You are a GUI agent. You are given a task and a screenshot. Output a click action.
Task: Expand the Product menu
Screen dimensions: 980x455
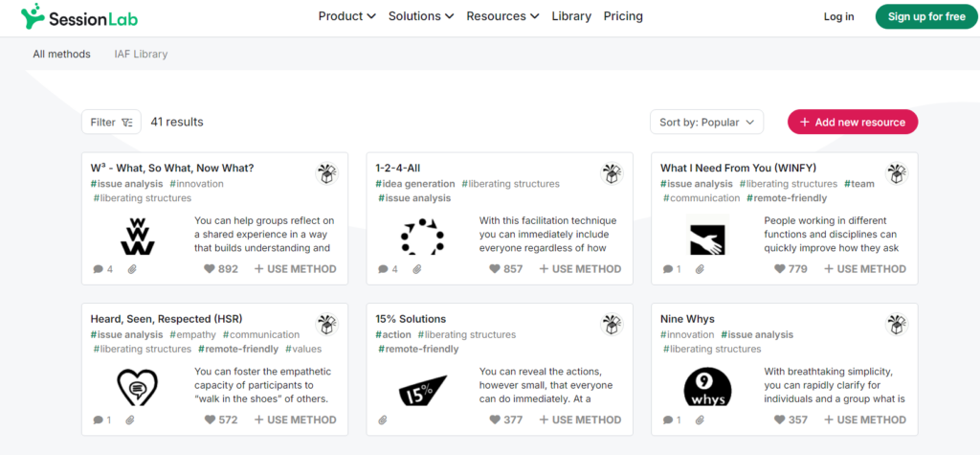346,16
